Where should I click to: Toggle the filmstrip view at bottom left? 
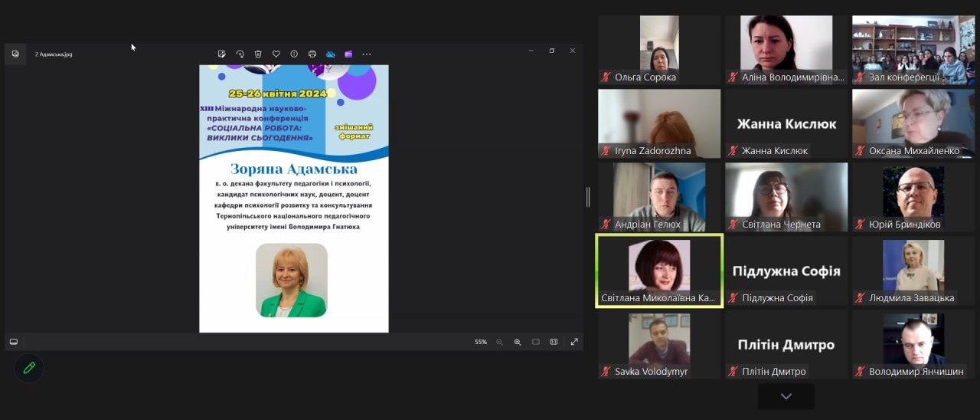click(x=14, y=342)
